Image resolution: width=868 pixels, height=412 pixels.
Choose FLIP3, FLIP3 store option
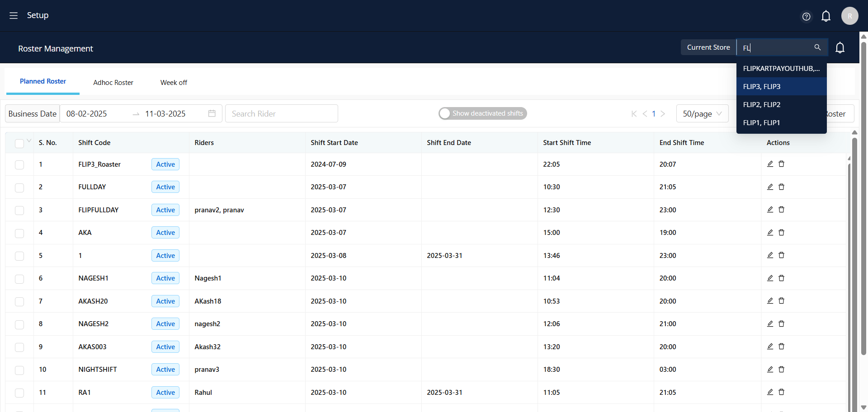tap(781, 86)
